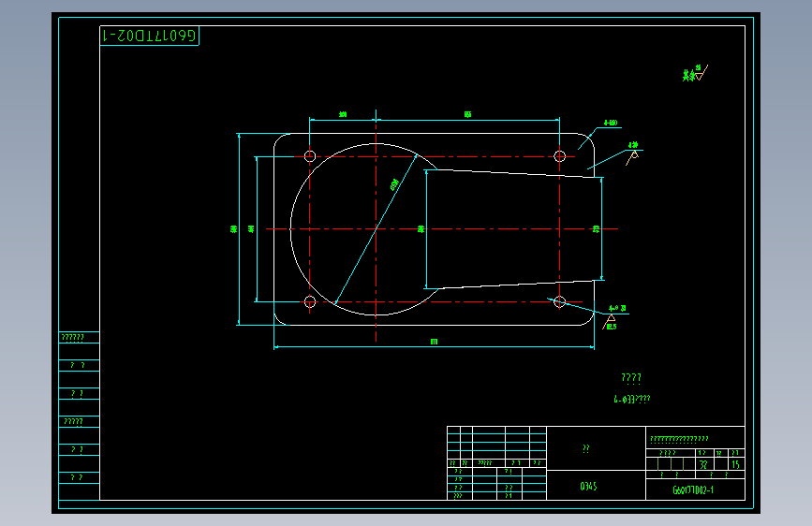The image size is (812, 526).
Task: Click the technical notes text below the drawing
Action: point(631,388)
